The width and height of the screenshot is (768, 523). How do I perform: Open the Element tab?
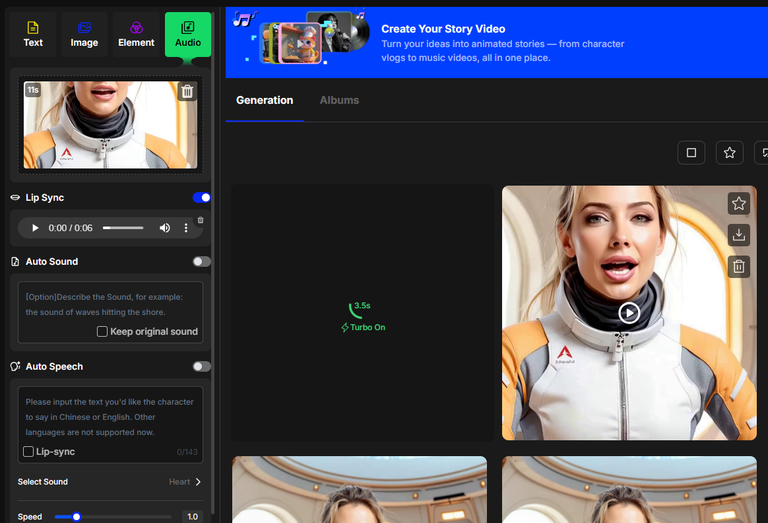[x=136, y=35]
